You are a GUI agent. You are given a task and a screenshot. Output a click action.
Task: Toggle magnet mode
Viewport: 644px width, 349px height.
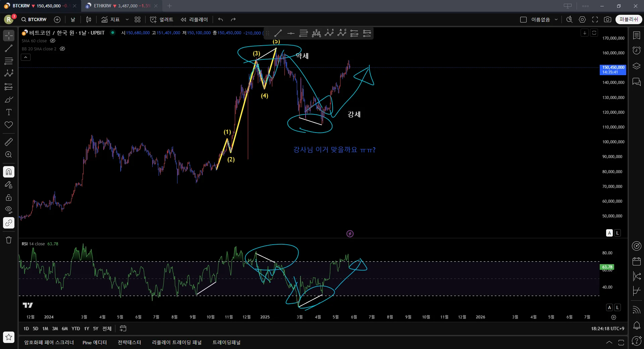pos(9,172)
